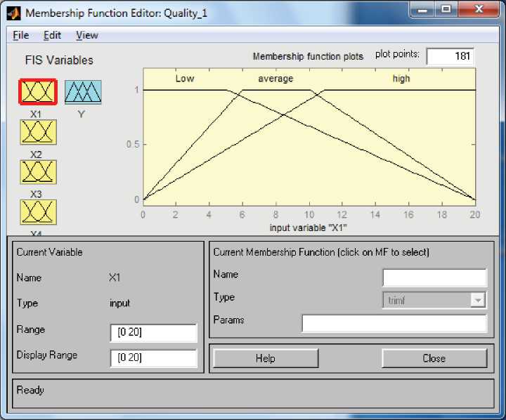
Task: Click the Membership function plots title
Action: click(308, 56)
